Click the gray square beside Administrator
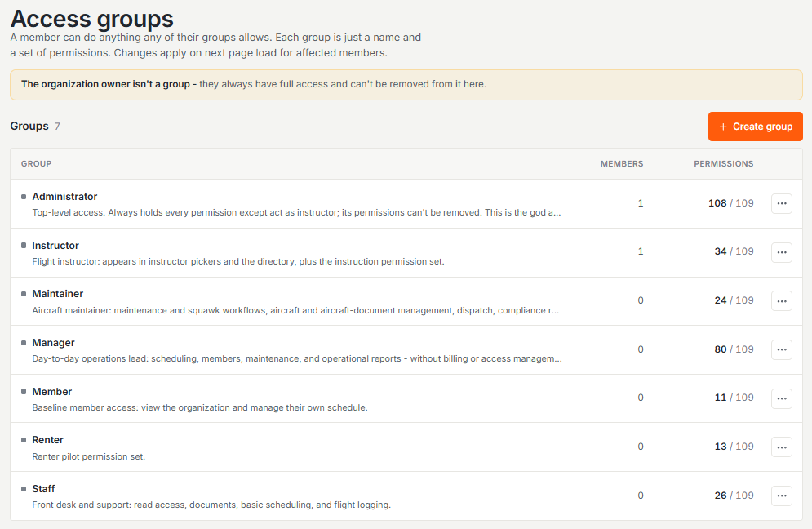The height and width of the screenshot is (529, 812). [24, 197]
